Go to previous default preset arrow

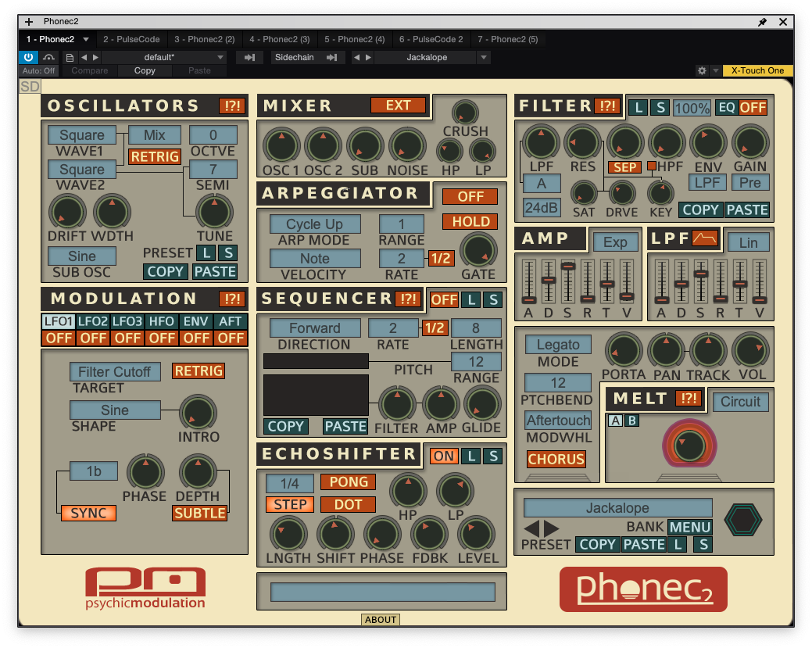pos(84,58)
